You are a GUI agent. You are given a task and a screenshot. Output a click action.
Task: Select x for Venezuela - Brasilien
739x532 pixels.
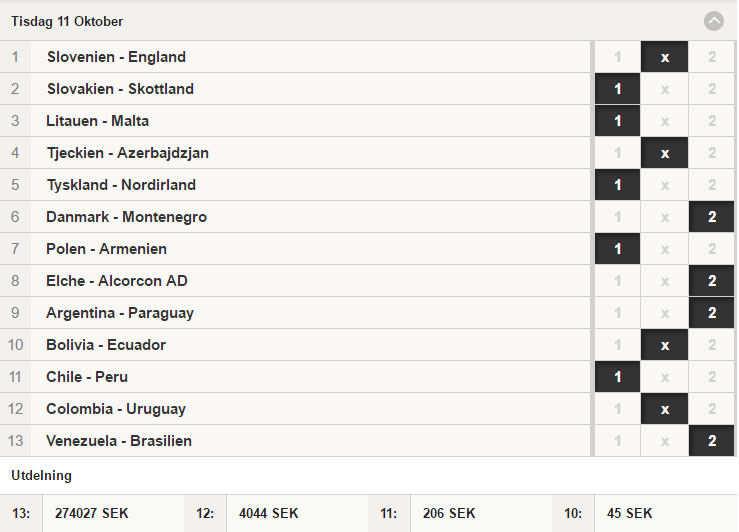point(665,442)
